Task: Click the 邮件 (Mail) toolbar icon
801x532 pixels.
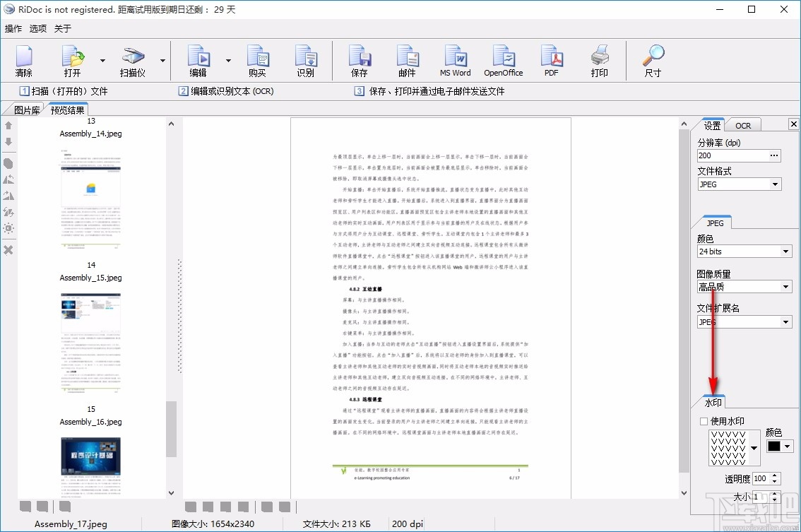Action: (x=407, y=61)
